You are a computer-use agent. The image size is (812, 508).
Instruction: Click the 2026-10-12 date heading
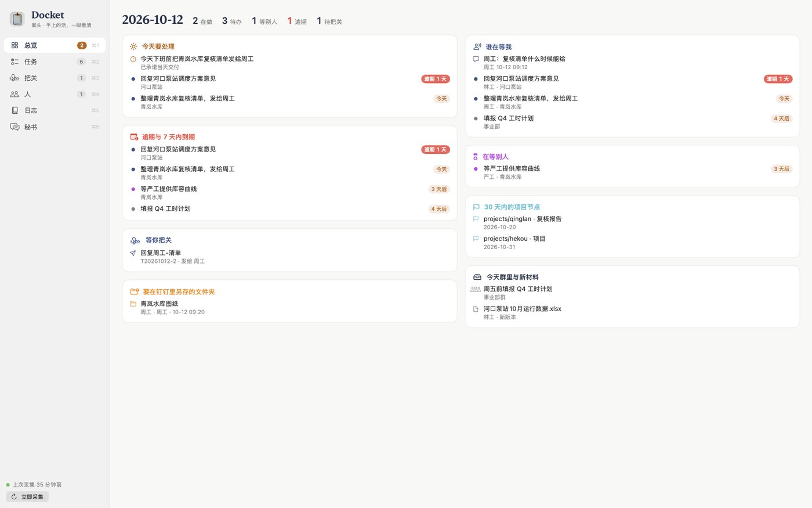click(153, 20)
